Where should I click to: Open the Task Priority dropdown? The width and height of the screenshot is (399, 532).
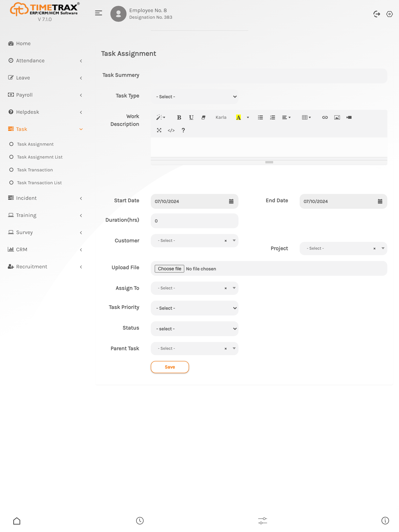click(194, 308)
